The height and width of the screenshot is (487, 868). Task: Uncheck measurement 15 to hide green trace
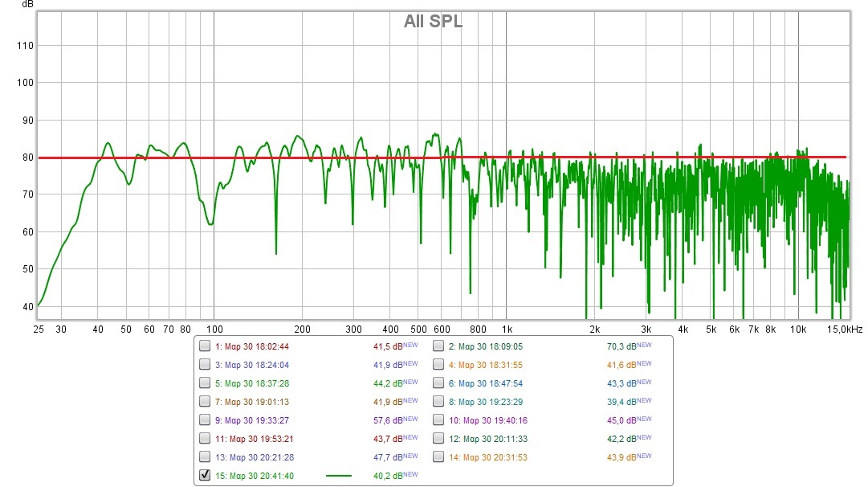[x=205, y=476]
